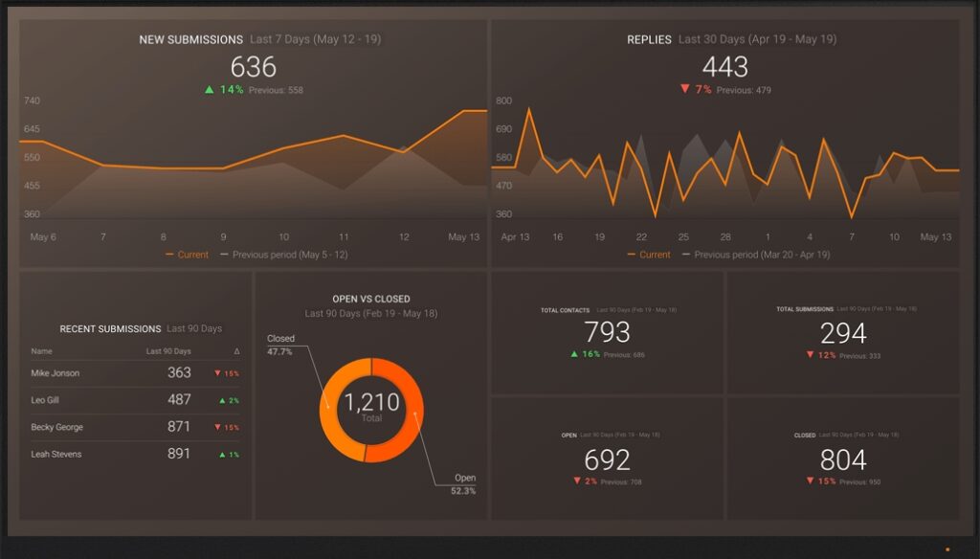Screen dimensions: 980x559
Task: Sort by the Name column header
Action: [x=42, y=351]
